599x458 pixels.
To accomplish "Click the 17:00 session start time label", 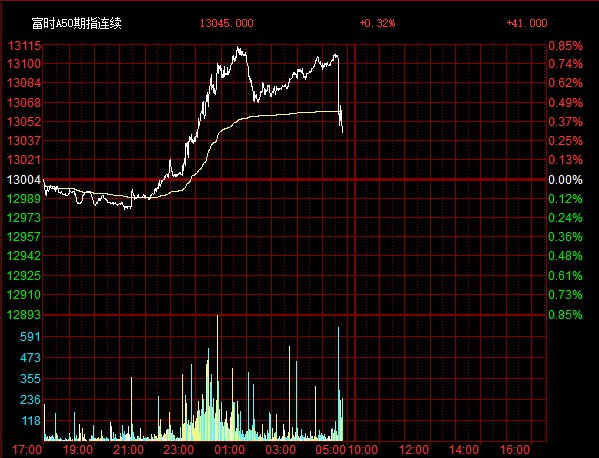I will click(x=27, y=449).
